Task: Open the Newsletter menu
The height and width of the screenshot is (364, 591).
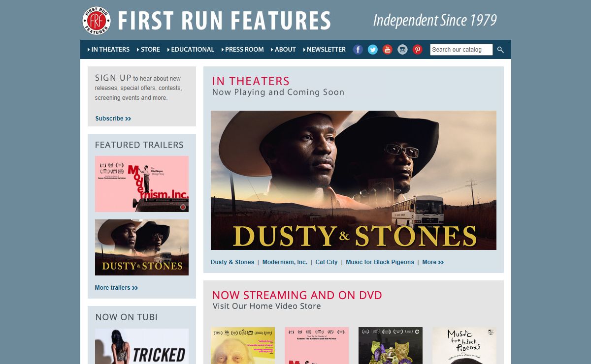Action: point(324,49)
